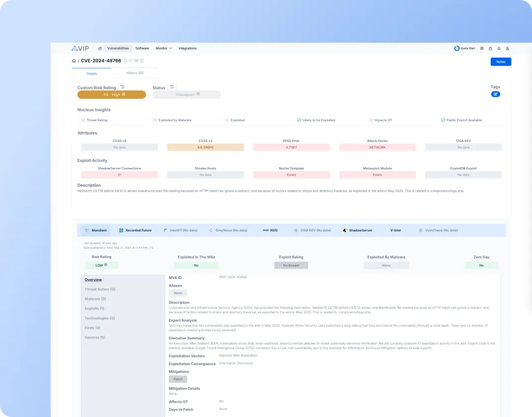
Task: Open Technologies (0) in sidebar
Action: click(100, 318)
